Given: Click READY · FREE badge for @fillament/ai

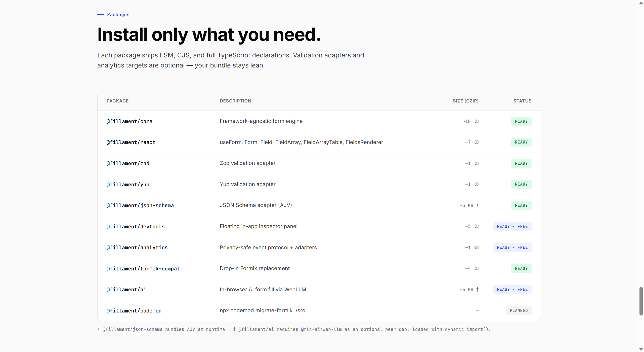Looking at the screenshot, I should coord(512,290).
